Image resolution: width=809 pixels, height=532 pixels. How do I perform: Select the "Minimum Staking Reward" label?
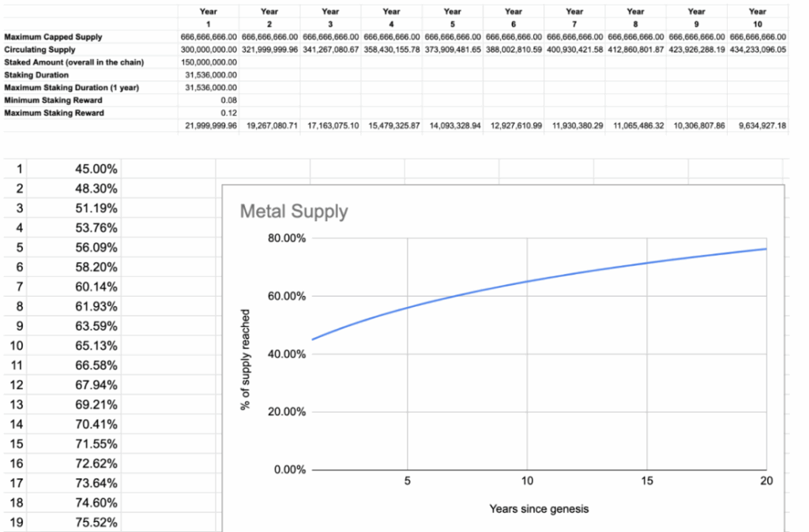coord(53,100)
